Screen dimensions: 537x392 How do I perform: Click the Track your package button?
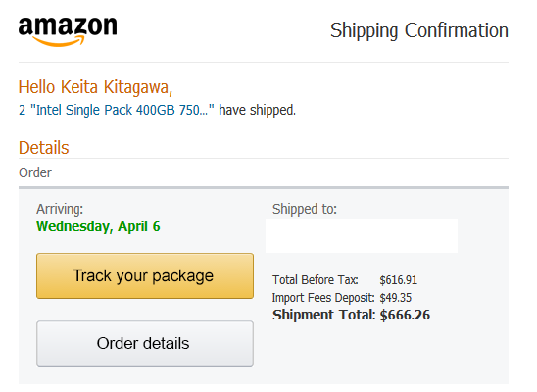[x=145, y=276]
